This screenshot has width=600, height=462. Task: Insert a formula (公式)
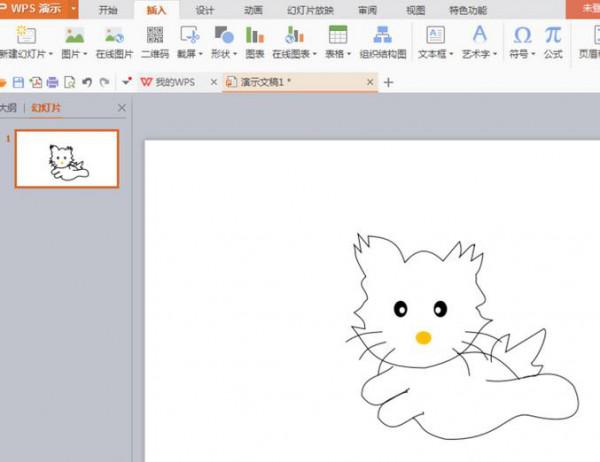click(553, 41)
